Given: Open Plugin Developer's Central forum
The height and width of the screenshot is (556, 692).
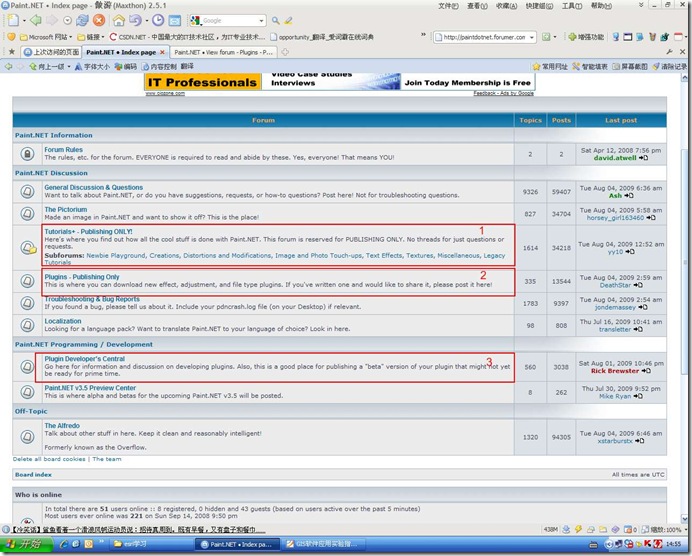Looking at the screenshot, I should pos(84,359).
